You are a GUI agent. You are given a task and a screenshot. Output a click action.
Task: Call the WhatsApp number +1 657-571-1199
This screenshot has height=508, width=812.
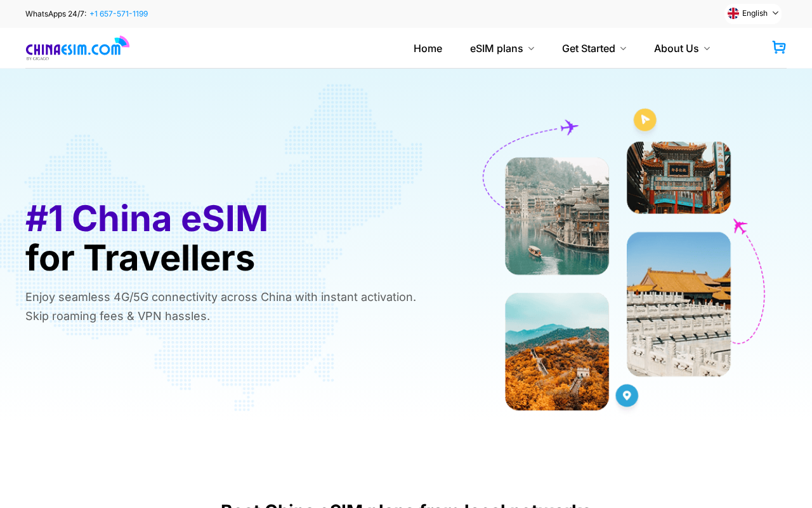pyautogui.click(x=119, y=14)
